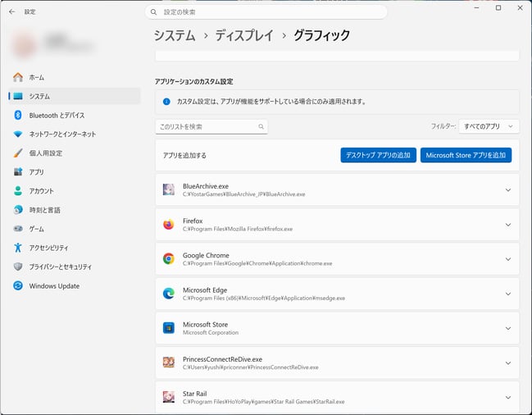Click the アプリケーションのカスタム設定 heading
This screenshot has height=415, width=532.
pos(194,82)
